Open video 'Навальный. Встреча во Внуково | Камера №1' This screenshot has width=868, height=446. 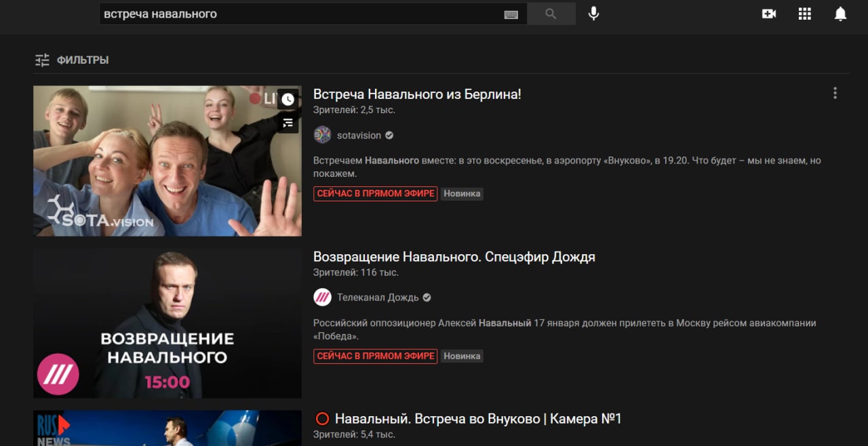click(x=478, y=419)
